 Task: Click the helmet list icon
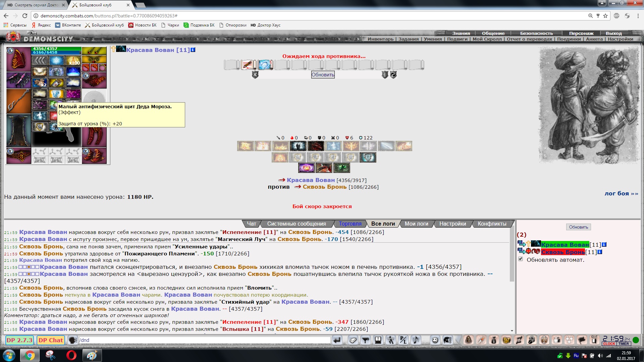coord(447,340)
